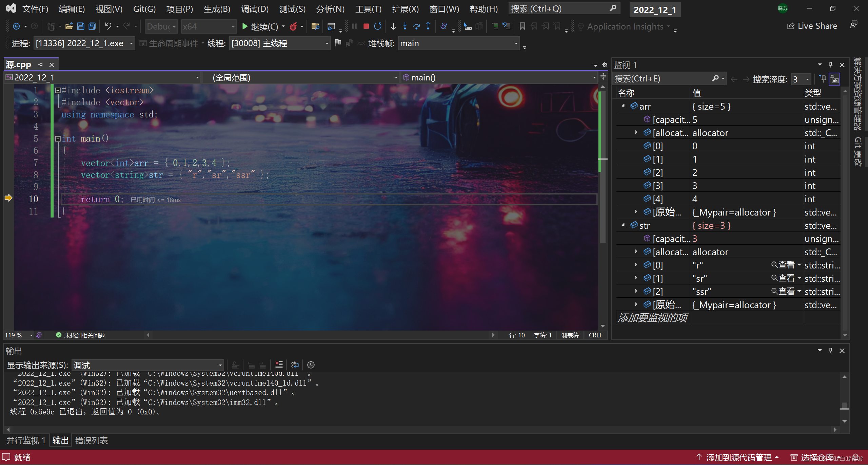Click the IntelliCode lightbulb icon in the editor status bar
The image size is (868, 465).
click(x=39, y=335)
